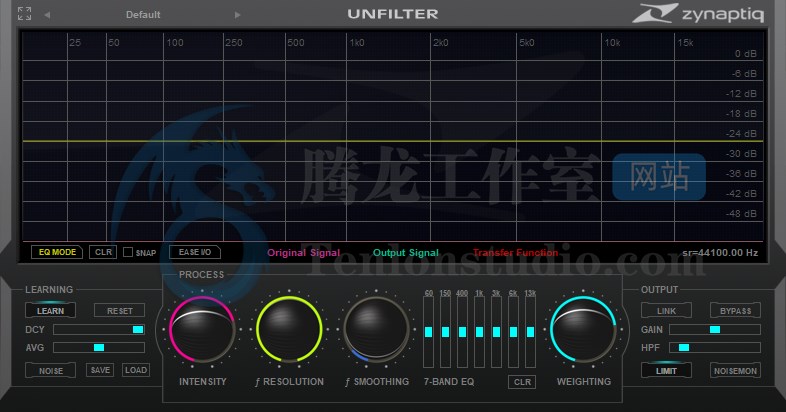Clear 7-band EQ with CLR button

(x=522, y=382)
